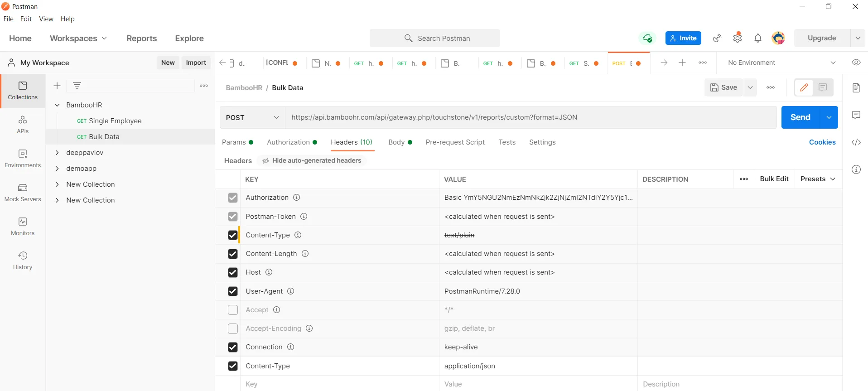Uncheck the Content-Length header
868x391 pixels.
click(x=233, y=254)
